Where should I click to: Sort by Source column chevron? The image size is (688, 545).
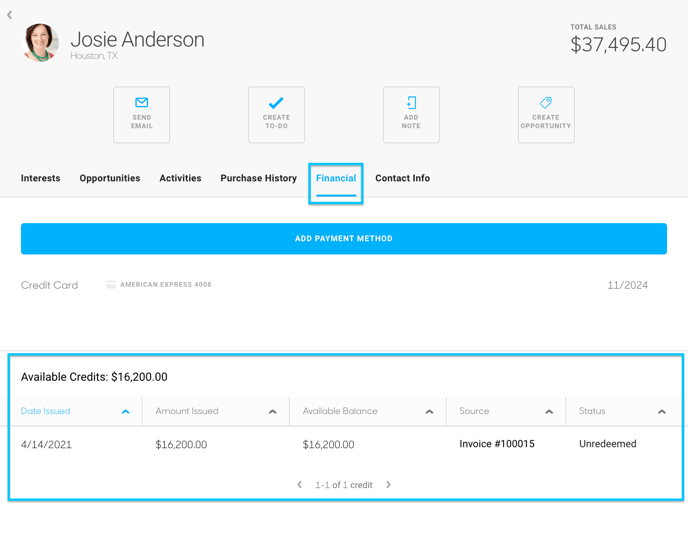tap(549, 412)
